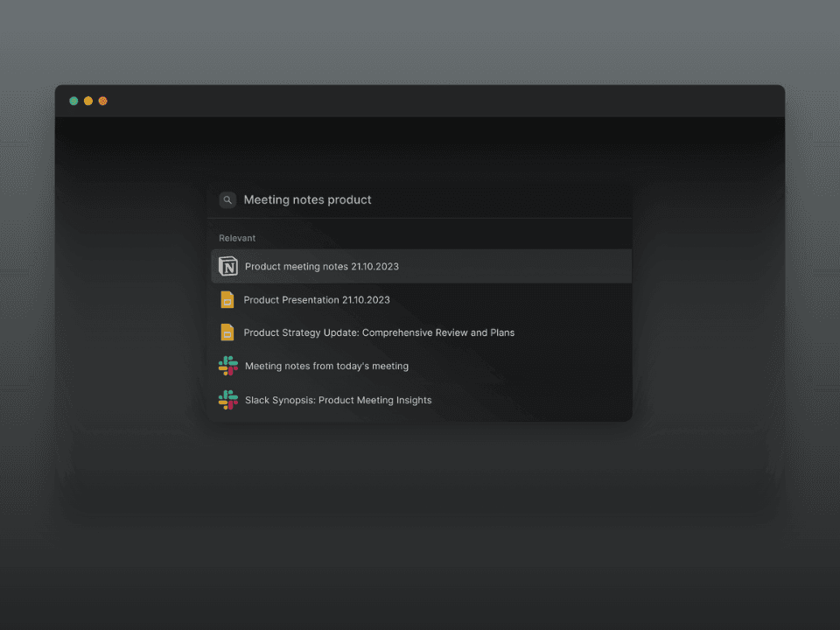Click the 'Relevant' section heading
This screenshot has height=630, width=840.
[x=237, y=238]
